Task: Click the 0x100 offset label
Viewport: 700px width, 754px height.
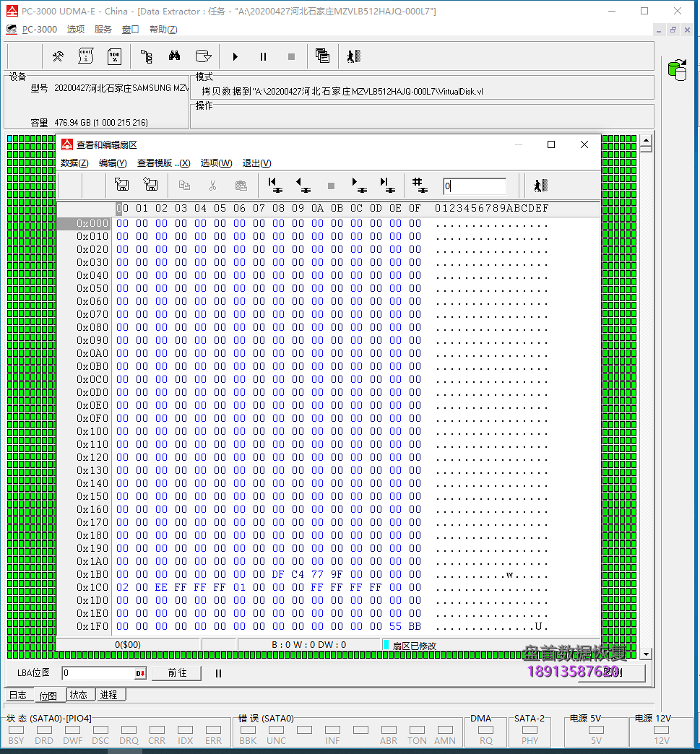Action: coord(92,431)
